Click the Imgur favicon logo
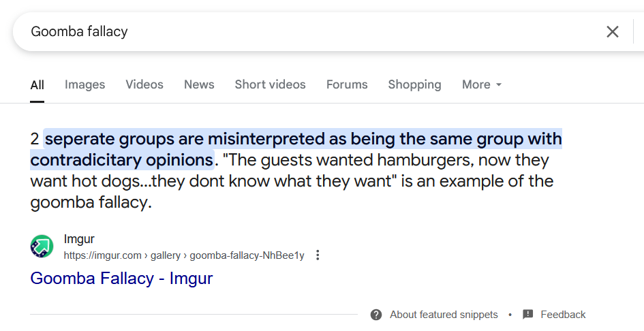This screenshot has height=331, width=644. point(42,247)
